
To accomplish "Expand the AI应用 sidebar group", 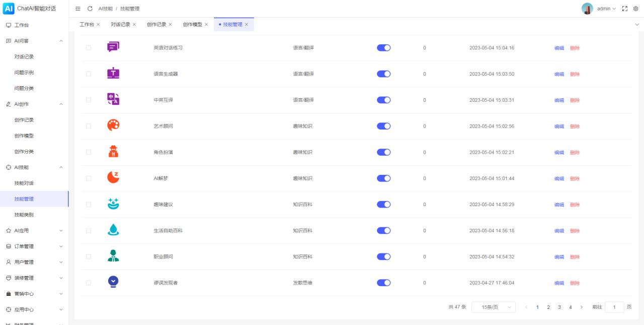I will (34, 230).
